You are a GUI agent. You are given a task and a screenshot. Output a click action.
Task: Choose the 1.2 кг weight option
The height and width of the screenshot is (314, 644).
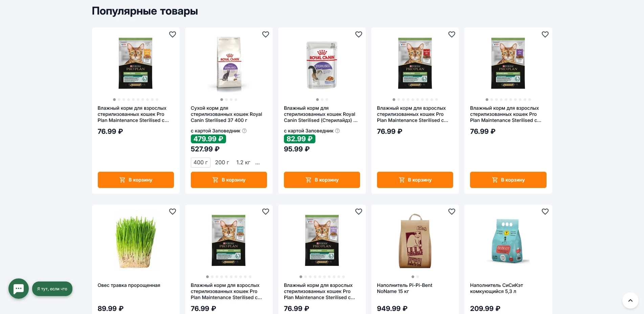(x=243, y=163)
